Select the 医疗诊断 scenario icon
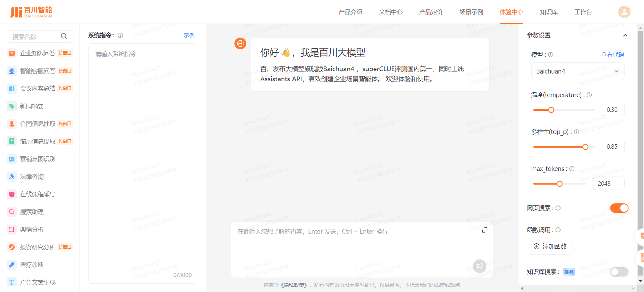 coord(12,265)
